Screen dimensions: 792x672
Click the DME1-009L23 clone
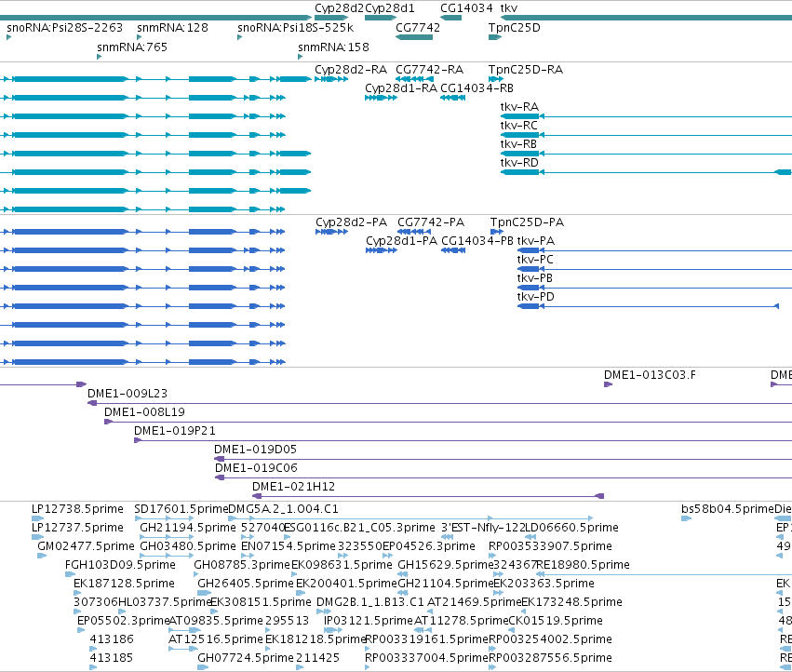[128, 394]
